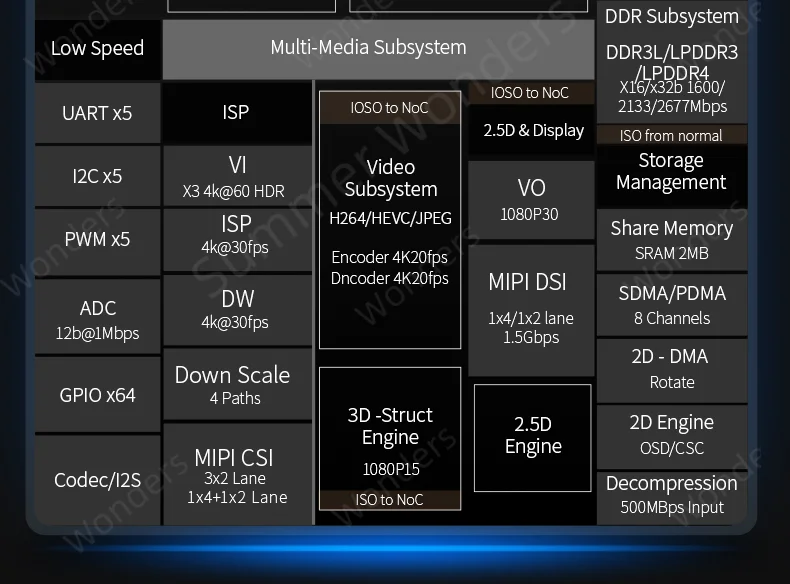Select the 2.5D & Display block
790x584 pixels.
pyautogui.click(x=533, y=131)
